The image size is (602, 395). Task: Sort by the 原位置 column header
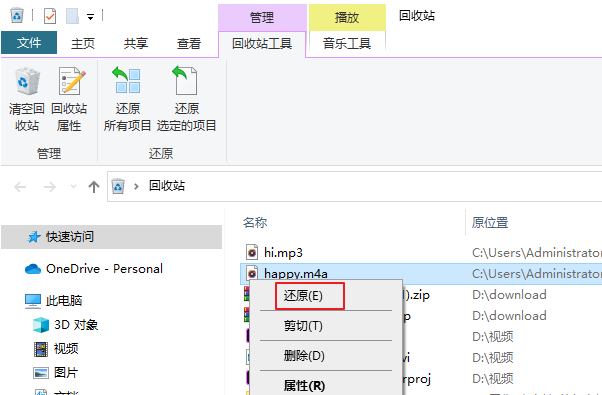pos(490,222)
